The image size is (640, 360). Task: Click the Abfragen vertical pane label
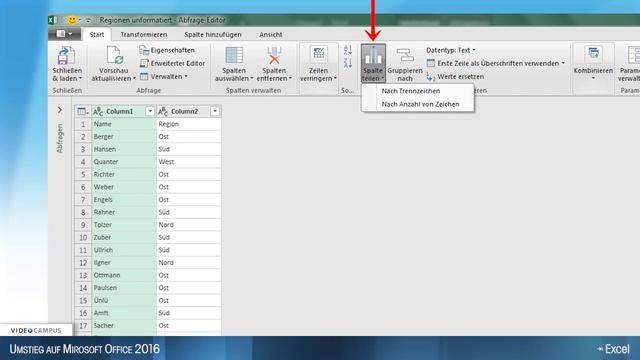coord(60,139)
